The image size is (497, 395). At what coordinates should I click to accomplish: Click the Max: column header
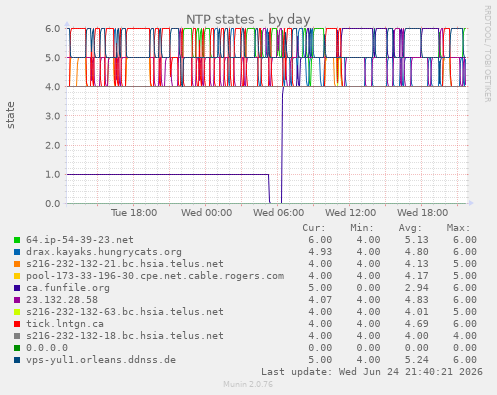(458, 228)
